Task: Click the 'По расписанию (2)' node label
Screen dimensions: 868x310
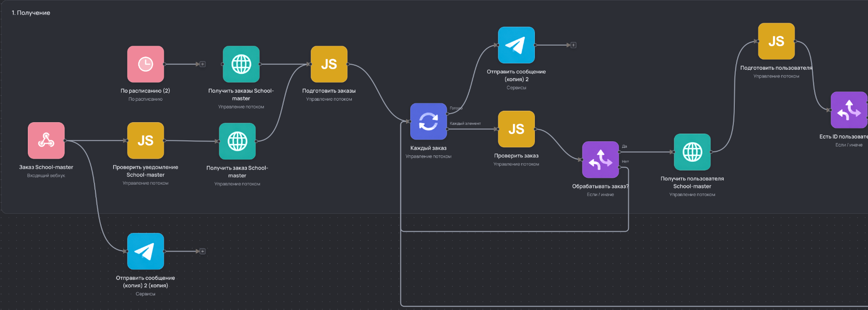Action: [x=146, y=91]
